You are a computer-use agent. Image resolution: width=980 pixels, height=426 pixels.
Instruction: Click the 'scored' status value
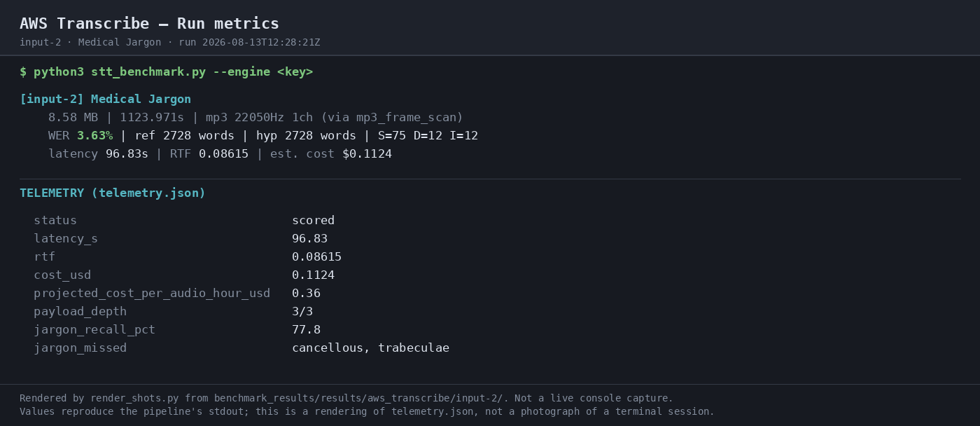pos(313,221)
